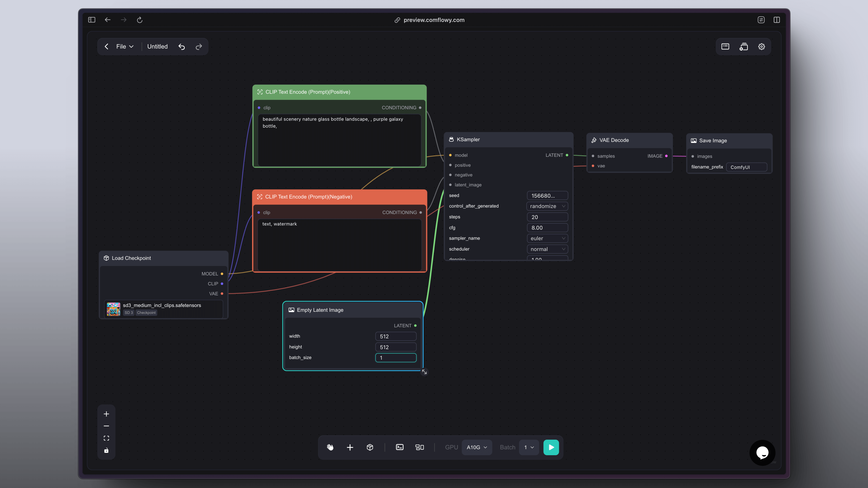This screenshot has width=868, height=488.
Task: Toggle the split view icon in browser toolbar
Action: (x=777, y=19)
